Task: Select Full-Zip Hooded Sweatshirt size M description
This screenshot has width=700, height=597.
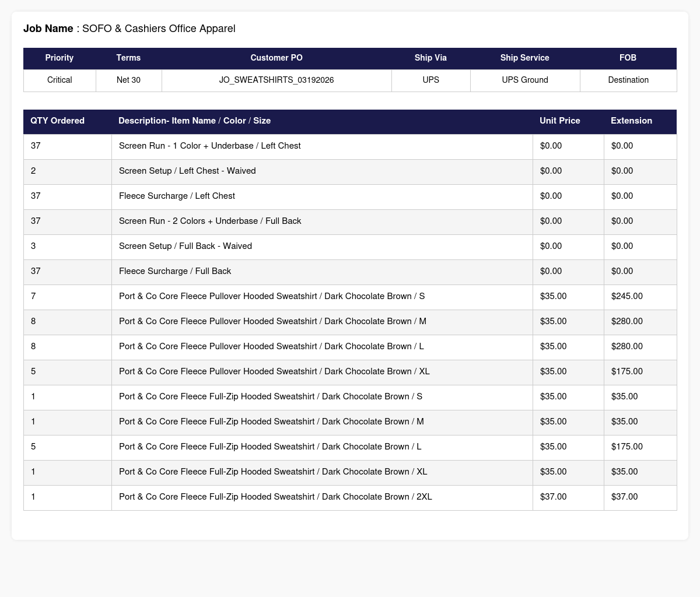Action: 271,422
